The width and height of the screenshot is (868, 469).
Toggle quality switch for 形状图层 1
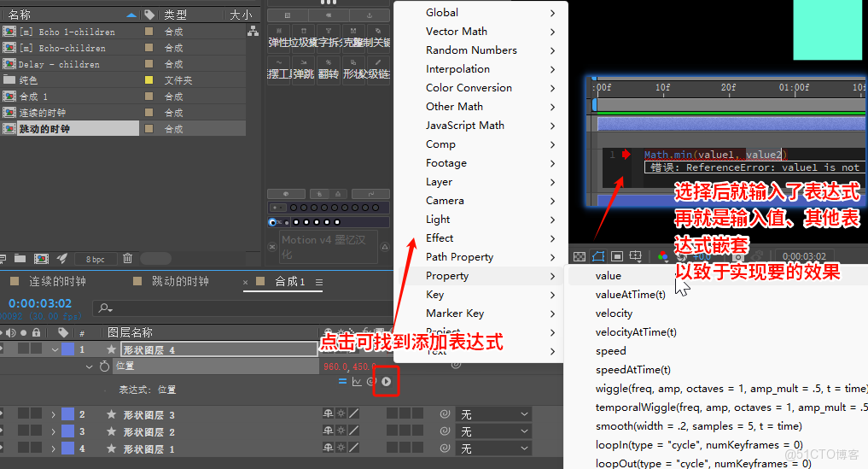coord(353,448)
